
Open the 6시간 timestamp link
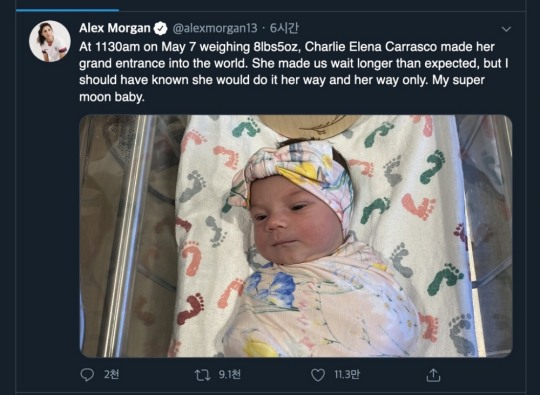click(284, 28)
